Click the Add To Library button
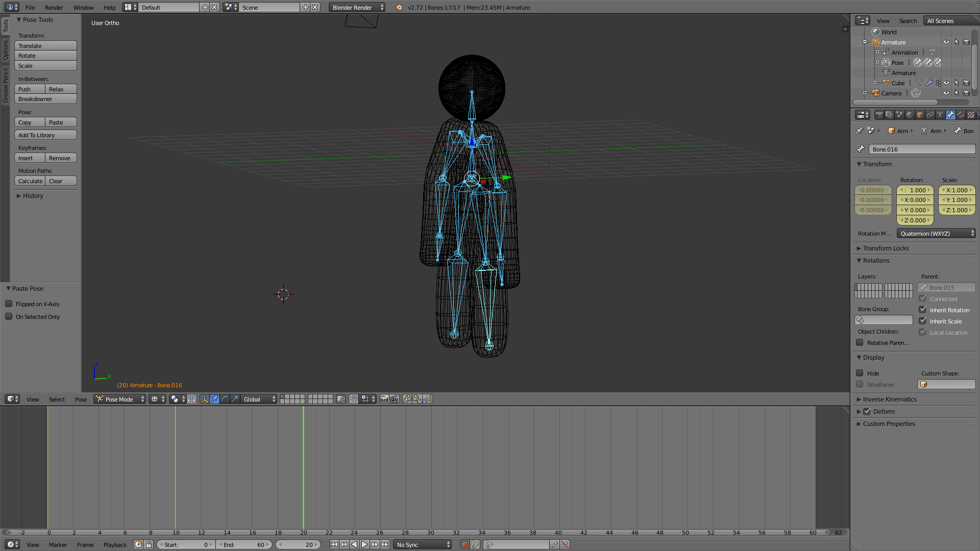Viewport: 980px width, 551px height. [45, 135]
